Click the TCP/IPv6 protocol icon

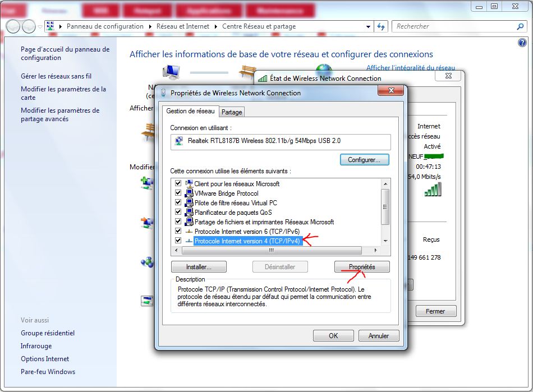(x=189, y=232)
